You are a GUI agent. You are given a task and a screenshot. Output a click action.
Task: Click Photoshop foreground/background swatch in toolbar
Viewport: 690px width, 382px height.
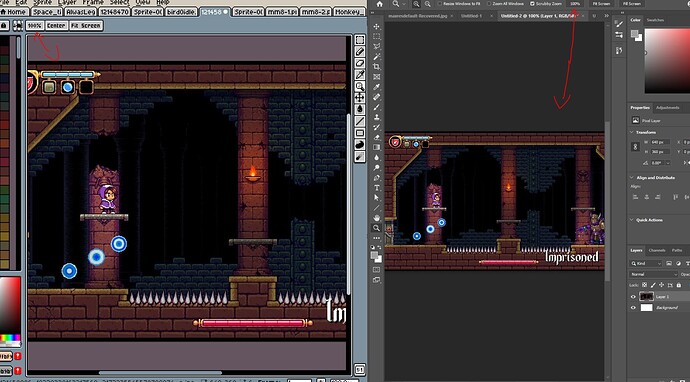(x=376, y=257)
